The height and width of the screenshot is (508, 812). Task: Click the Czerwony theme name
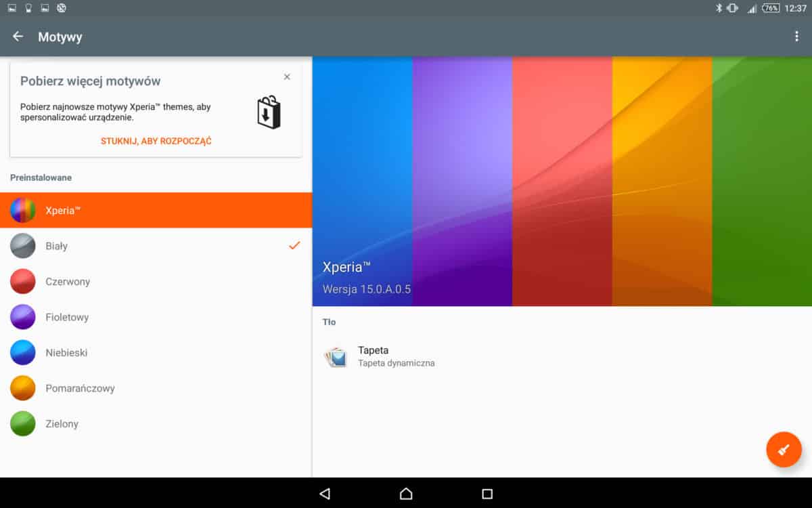tap(68, 281)
